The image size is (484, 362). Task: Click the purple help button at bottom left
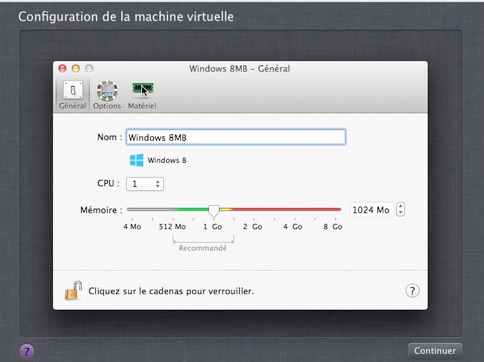tap(27, 351)
